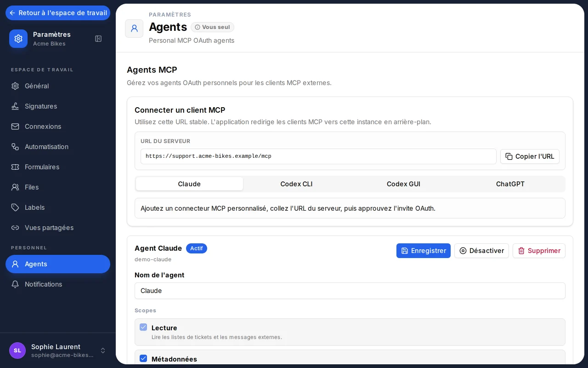
Task: Click the info icon beside Vous seul
Action: 198,27
